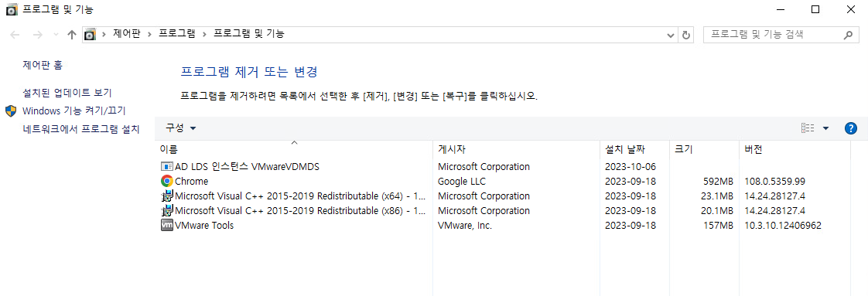
Task: Click 프로그램 및 기능 breadcrumb segment
Action: 249,34
